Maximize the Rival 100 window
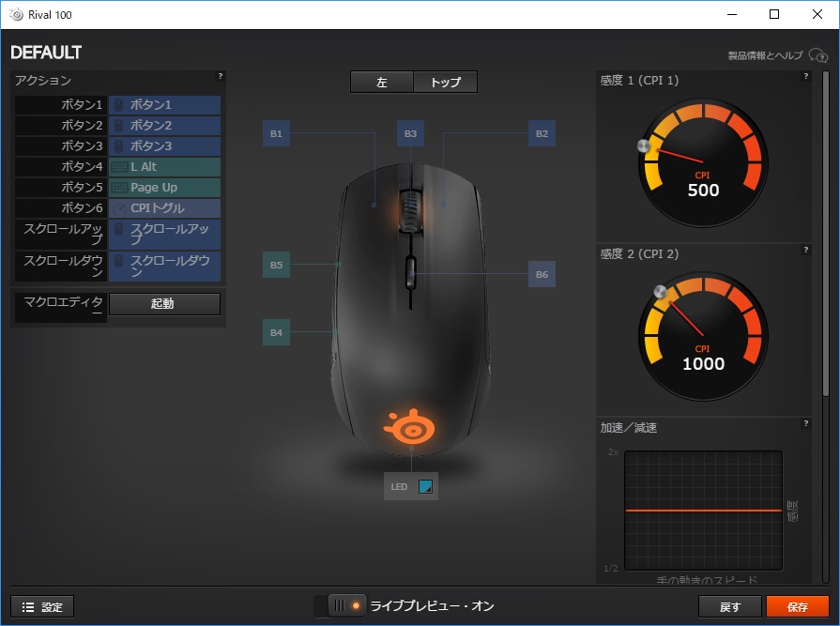The image size is (840, 626). [x=774, y=14]
